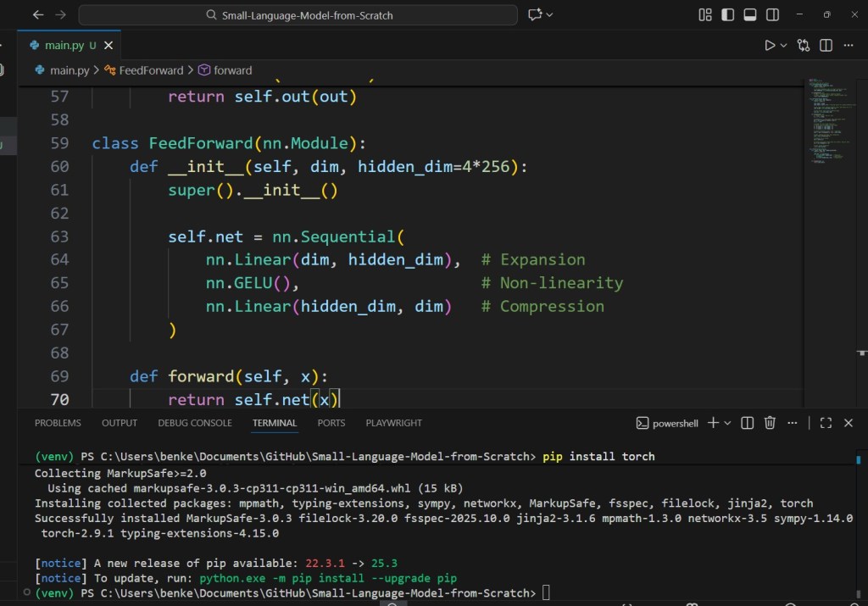Run the Python file using the play icon

[x=771, y=45]
